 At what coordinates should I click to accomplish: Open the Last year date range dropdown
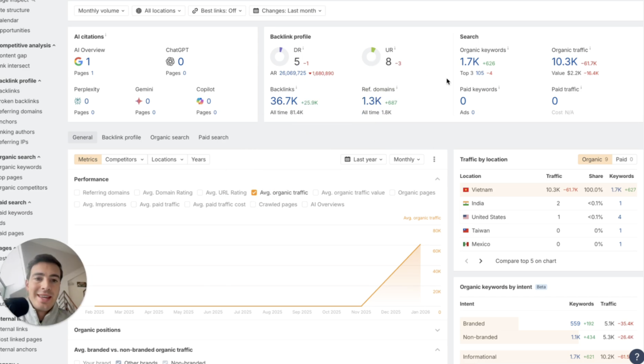363,159
